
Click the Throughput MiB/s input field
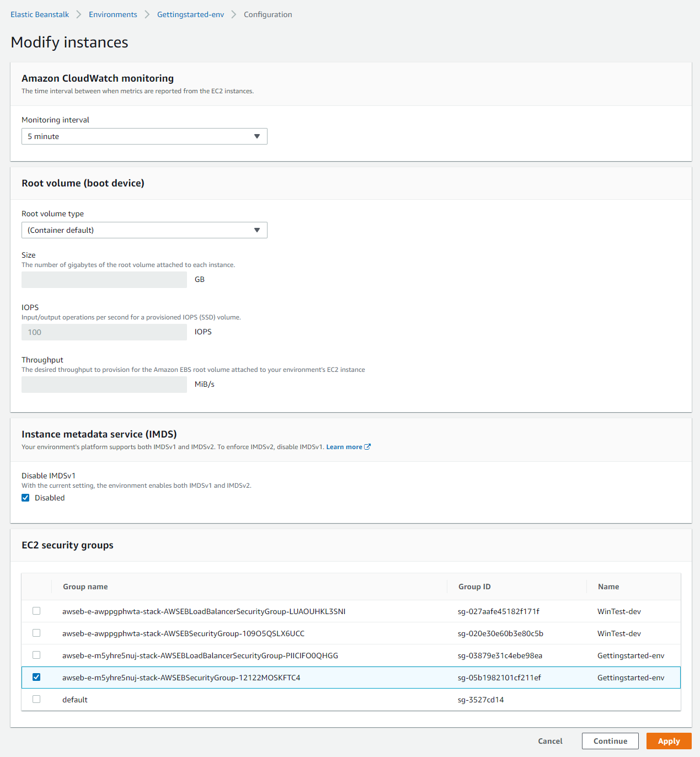(x=104, y=384)
